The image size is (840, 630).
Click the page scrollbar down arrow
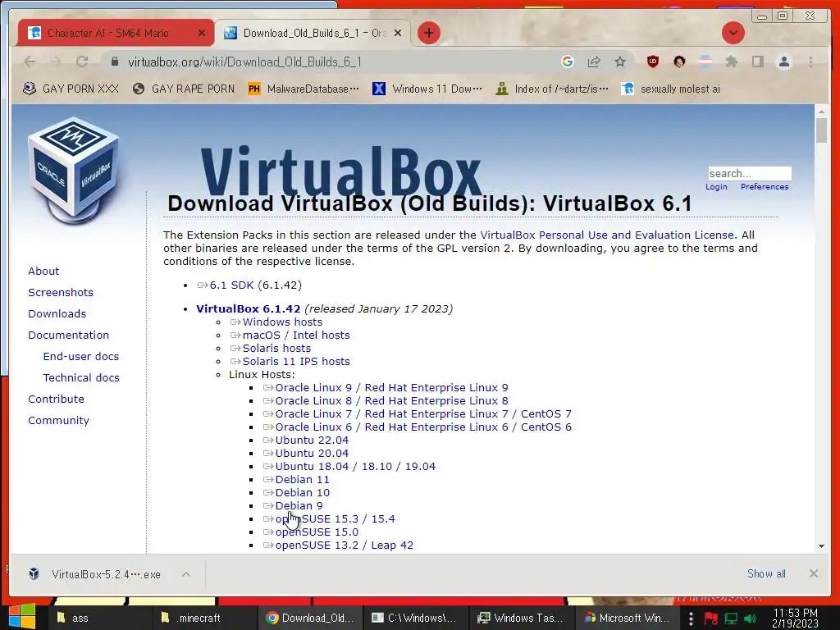821,546
